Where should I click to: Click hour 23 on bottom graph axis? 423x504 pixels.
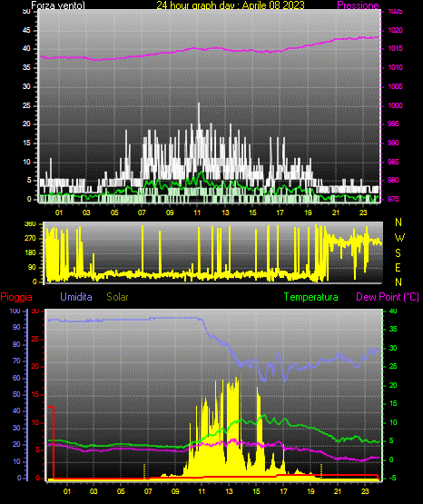coord(365,491)
